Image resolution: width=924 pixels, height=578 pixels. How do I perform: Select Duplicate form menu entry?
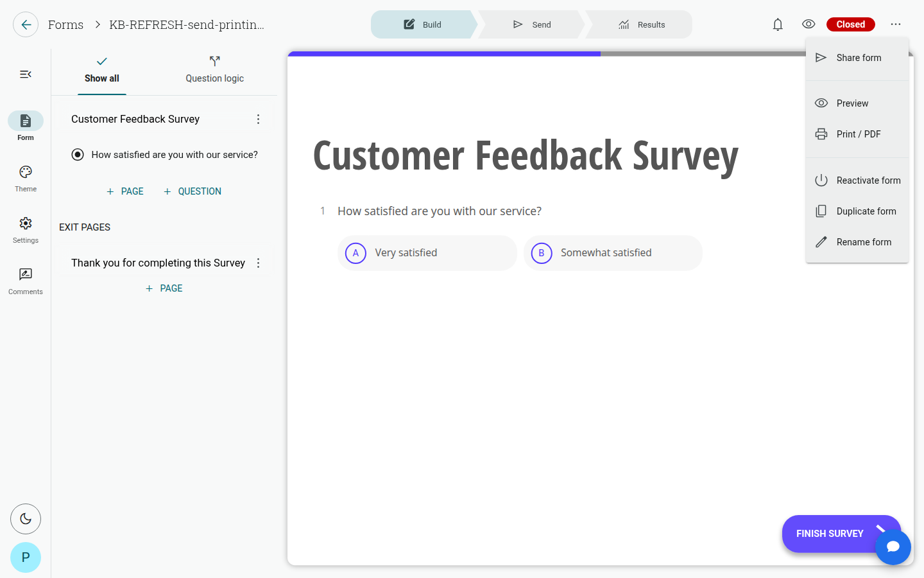click(x=857, y=211)
